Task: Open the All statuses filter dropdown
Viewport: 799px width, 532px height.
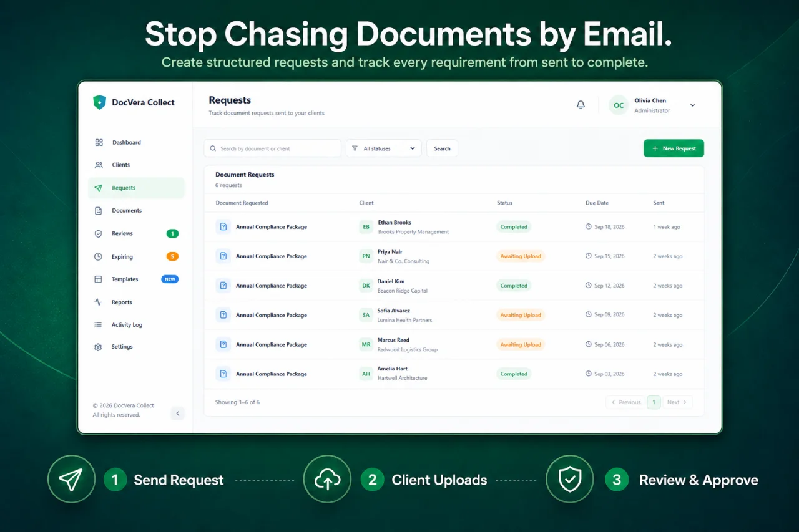Action: coord(384,148)
